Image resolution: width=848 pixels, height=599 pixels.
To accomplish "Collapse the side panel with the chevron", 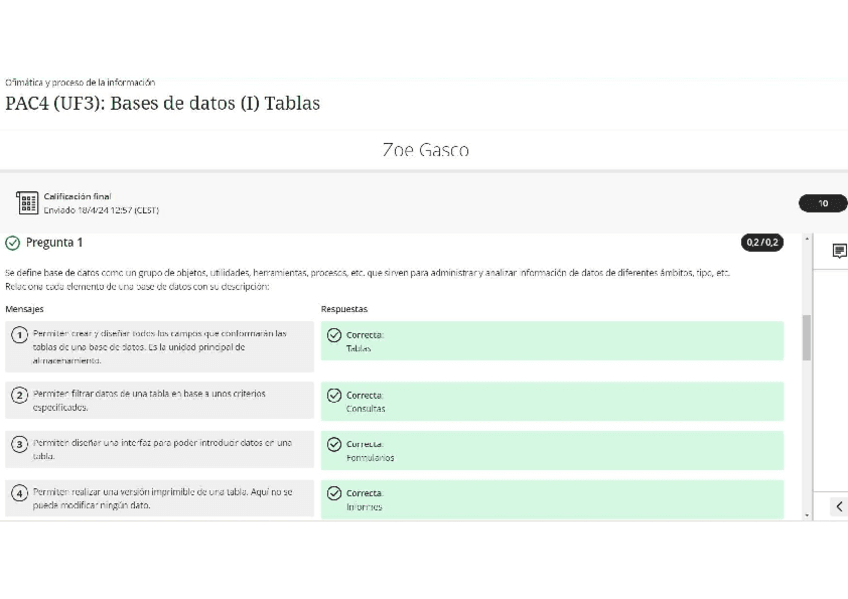I will pyautogui.click(x=839, y=507).
